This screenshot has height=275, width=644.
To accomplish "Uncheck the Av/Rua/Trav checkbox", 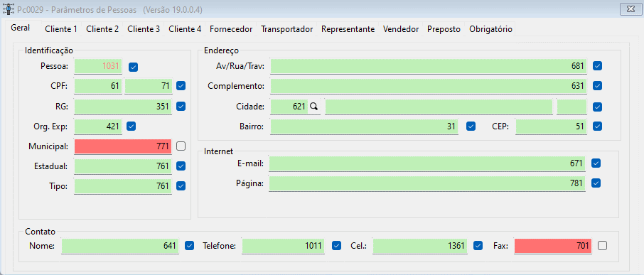I will coord(598,65).
